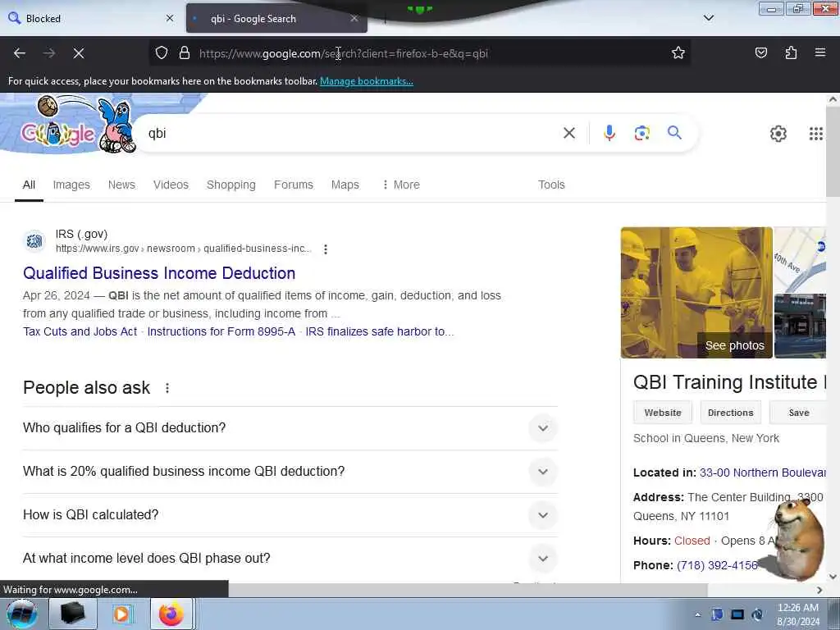Open the Save to Pocket icon
The image size is (840, 630).
point(760,53)
